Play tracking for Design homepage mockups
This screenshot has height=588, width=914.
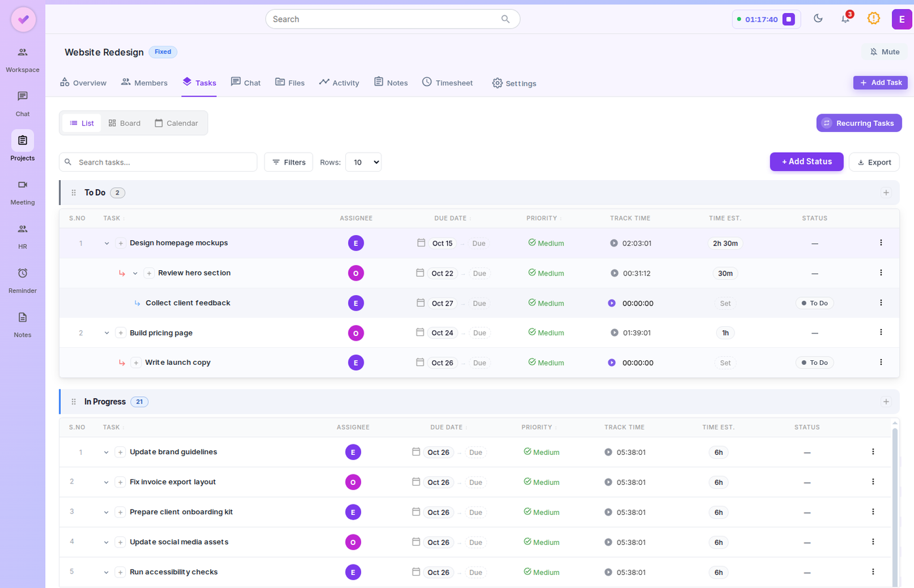[614, 243]
